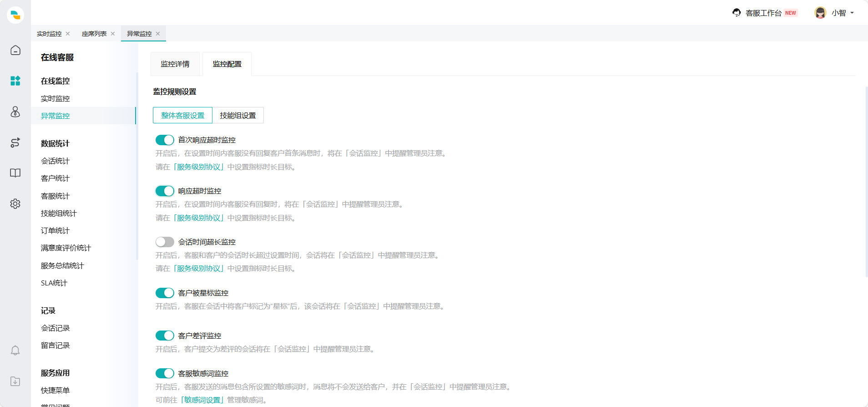Select the 技能组设置 tab
Screen dimensions: 868x407
tap(238, 116)
